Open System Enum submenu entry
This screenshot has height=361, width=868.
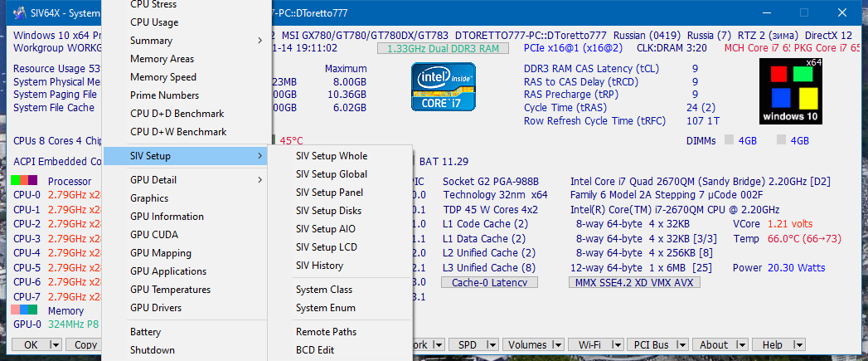pos(340,308)
